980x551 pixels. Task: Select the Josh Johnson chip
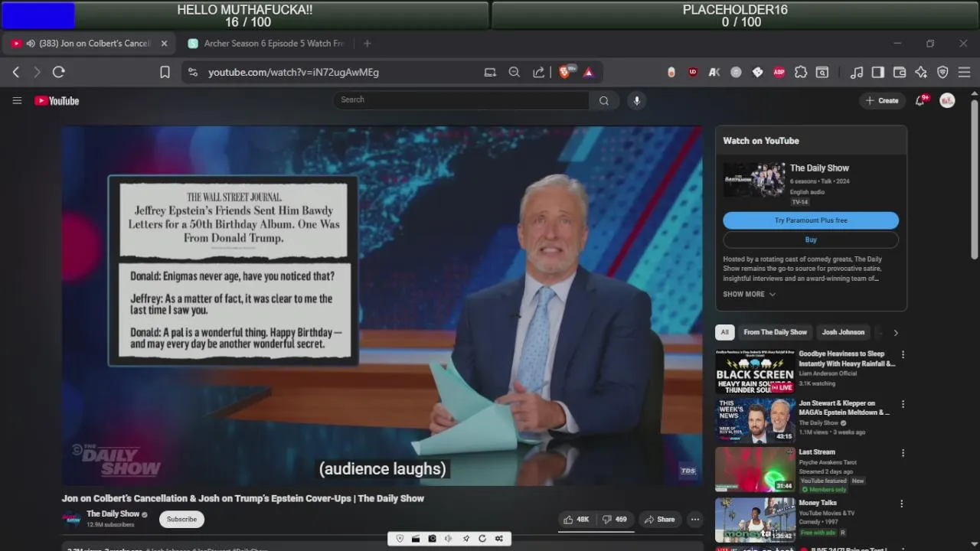click(x=843, y=332)
